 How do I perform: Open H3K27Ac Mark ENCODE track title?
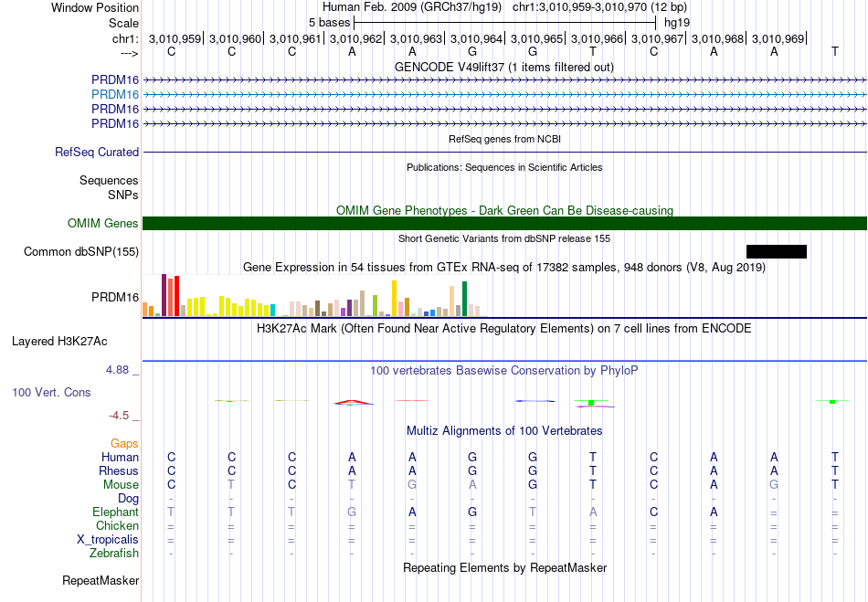point(504,329)
